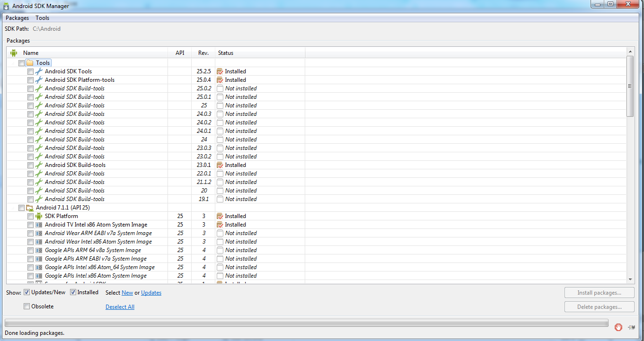Click the Android robot icon in the Name header
This screenshot has width=644, height=341.
coord(14,53)
